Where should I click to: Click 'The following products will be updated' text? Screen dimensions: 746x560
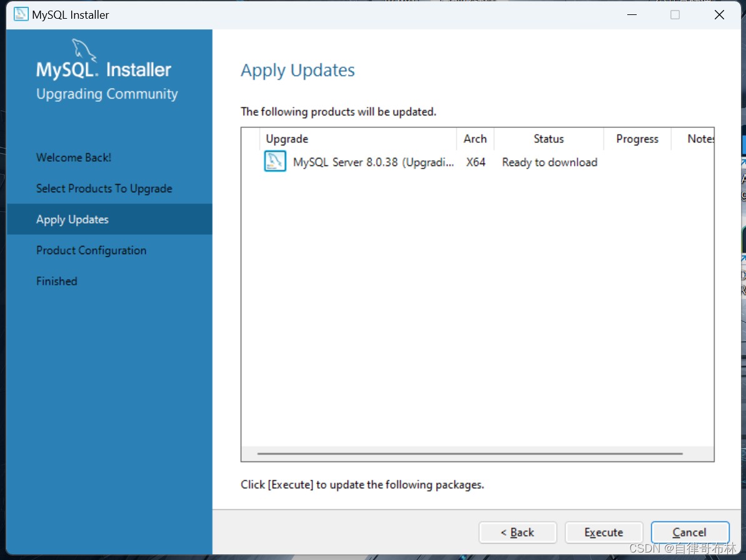338,112
